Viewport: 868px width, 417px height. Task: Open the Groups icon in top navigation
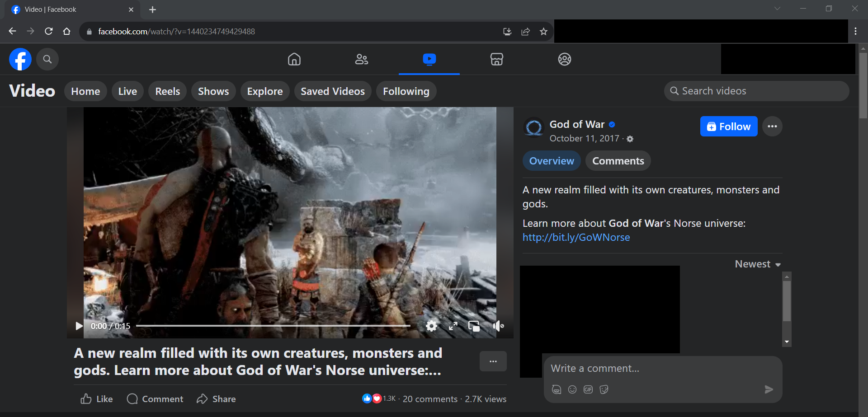(564, 59)
